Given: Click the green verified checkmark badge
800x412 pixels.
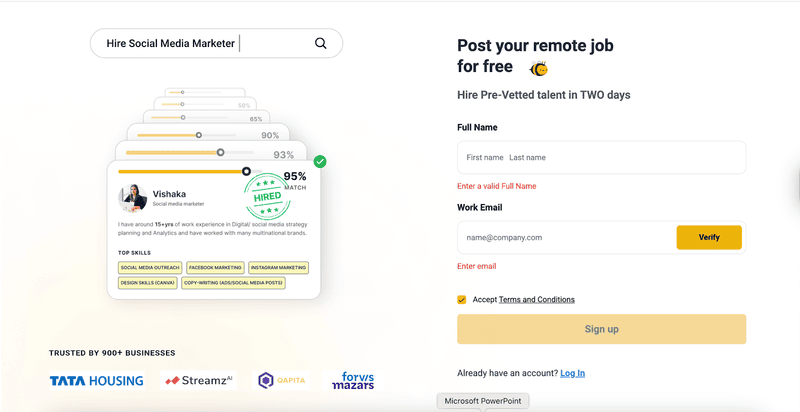Looking at the screenshot, I should (320, 161).
